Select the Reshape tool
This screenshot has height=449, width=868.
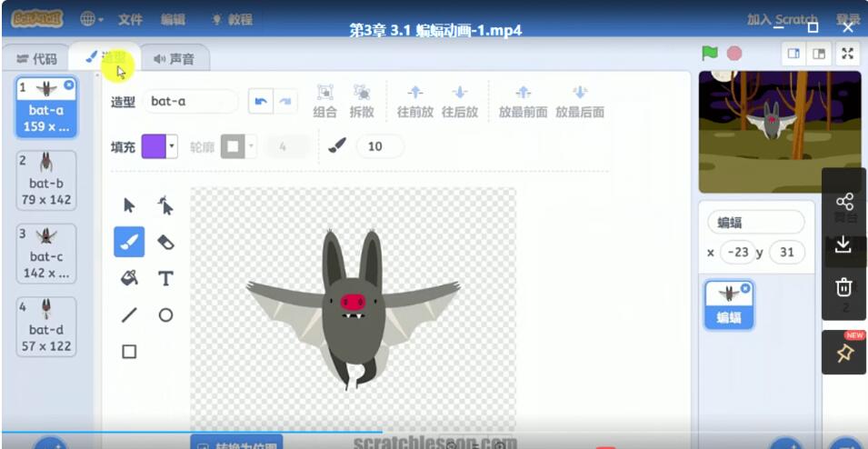pos(165,206)
